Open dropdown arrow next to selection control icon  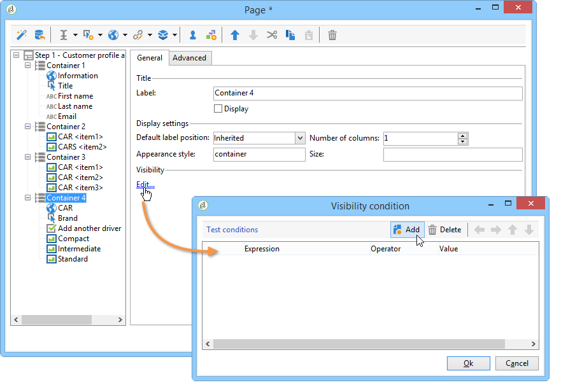(100, 35)
